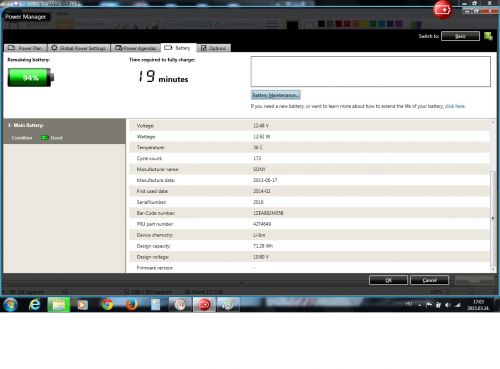The image size is (500, 369).
Task: Open the Power Plan tab
Action: 26,48
